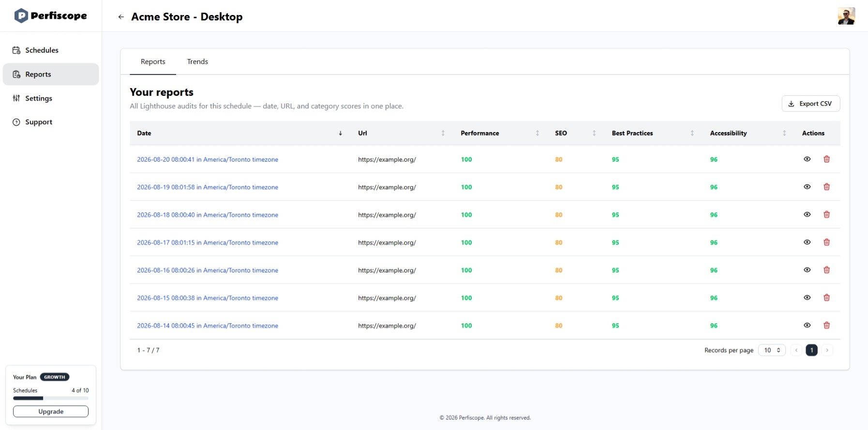Viewport: 868px width, 430px height.
Task: Delete the 2026-08-17 report with trash icon
Action: 826,242
